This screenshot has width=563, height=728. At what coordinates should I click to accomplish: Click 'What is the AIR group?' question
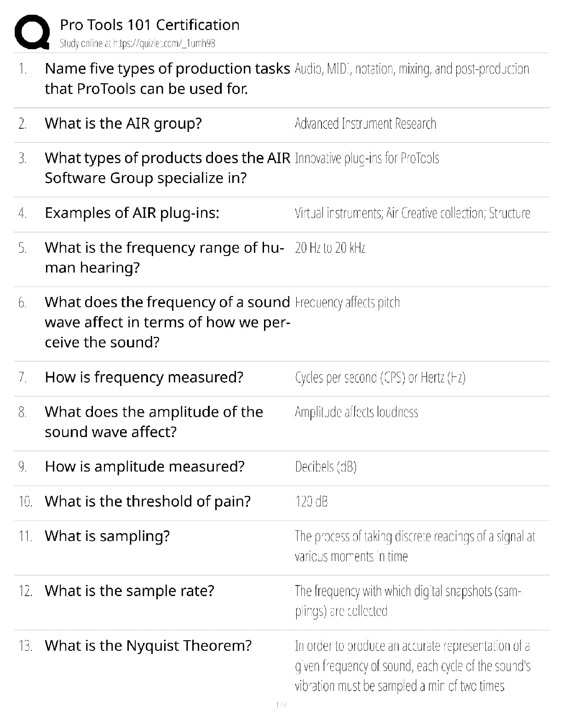pos(123,124)
